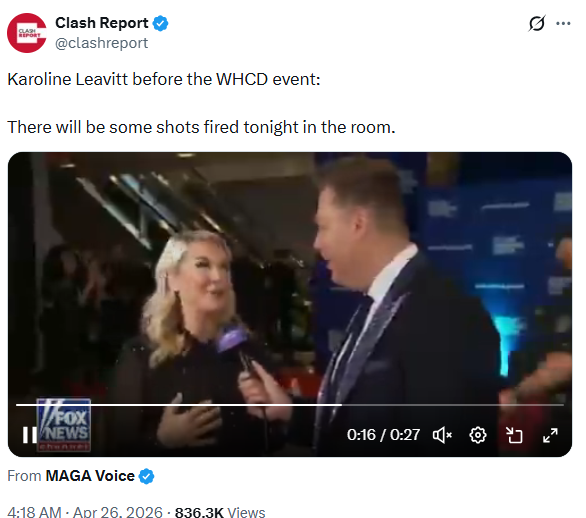
Task: Open the three-dot more options menu
Action: point(563,23)
